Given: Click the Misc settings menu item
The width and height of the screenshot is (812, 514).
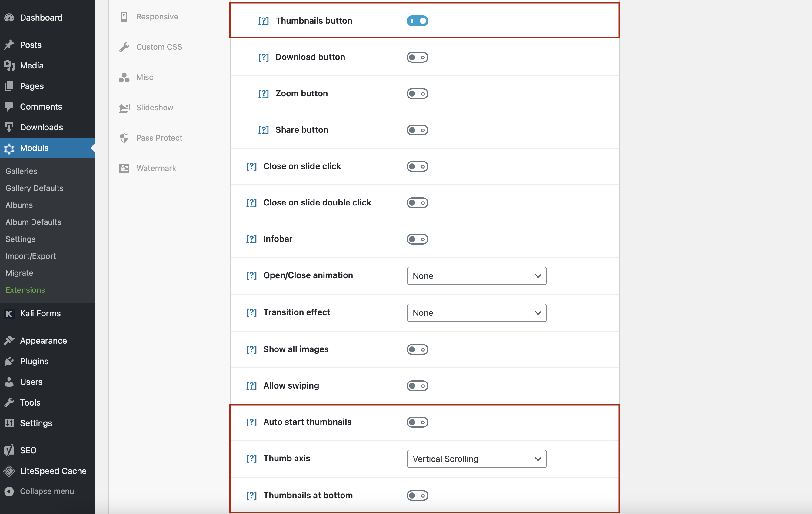Looking at the screenshot, I should (145, 76).
